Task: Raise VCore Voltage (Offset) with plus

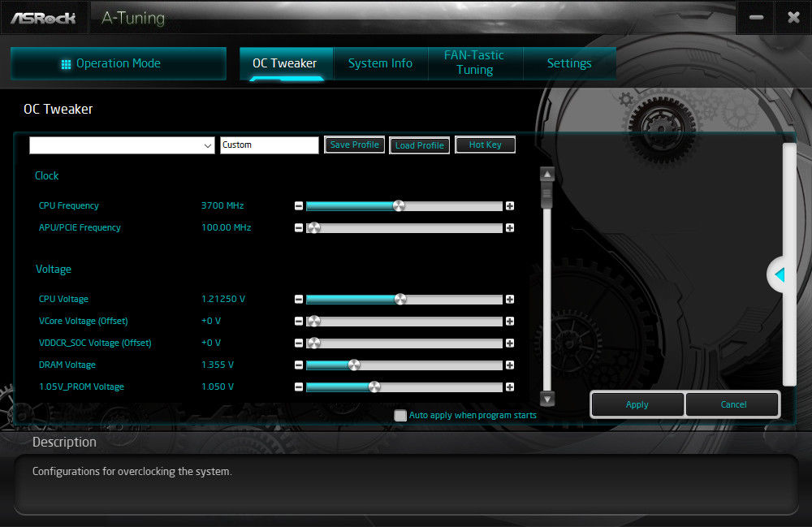Action: (x=510, y=322)
